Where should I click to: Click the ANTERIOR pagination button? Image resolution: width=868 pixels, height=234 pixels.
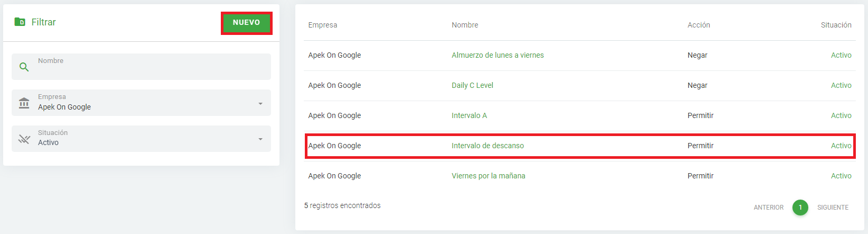click(768, 208)
